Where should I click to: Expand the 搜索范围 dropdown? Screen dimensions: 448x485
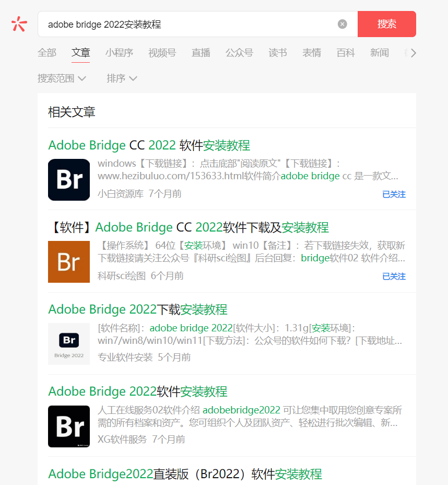coord(62,78)
